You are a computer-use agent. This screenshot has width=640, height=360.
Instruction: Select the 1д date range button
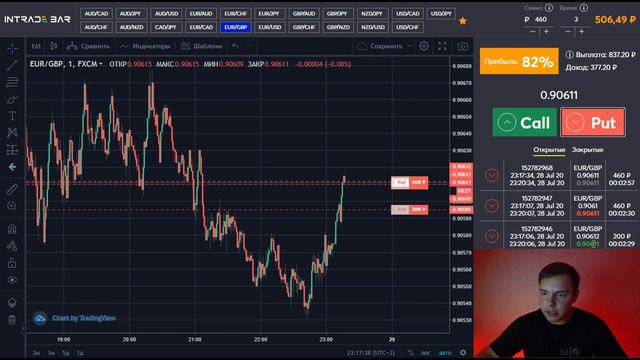[80, 353]
